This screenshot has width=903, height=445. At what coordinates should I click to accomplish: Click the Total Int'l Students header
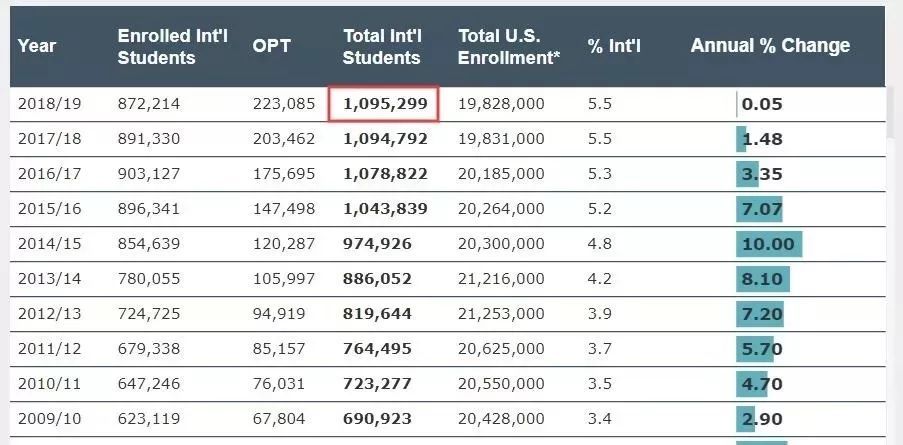click(x=381, y=46)
